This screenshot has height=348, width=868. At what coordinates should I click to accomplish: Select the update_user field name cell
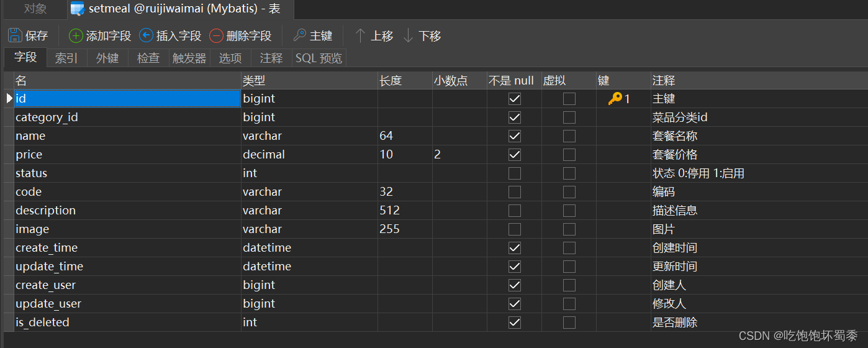click(x=127, y=304)
